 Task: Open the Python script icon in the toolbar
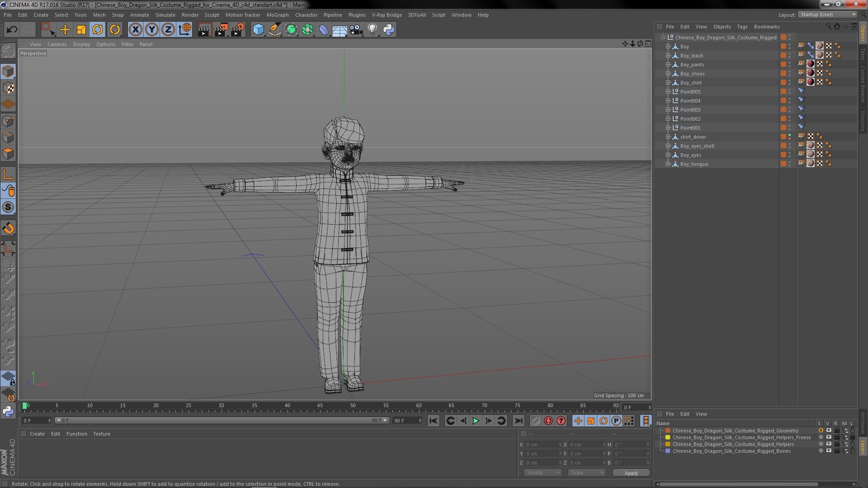click(388, 30)
